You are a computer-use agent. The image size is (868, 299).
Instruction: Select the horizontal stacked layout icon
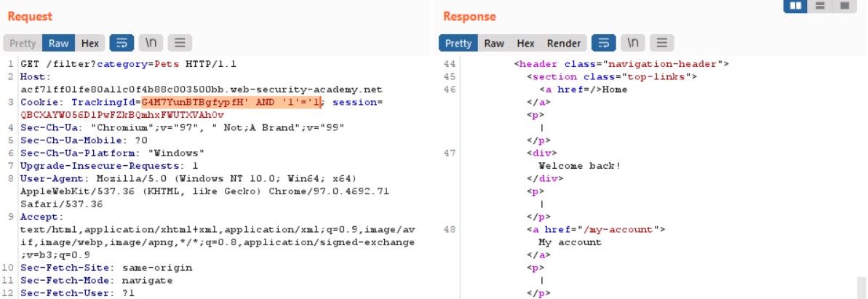(821, 6)
